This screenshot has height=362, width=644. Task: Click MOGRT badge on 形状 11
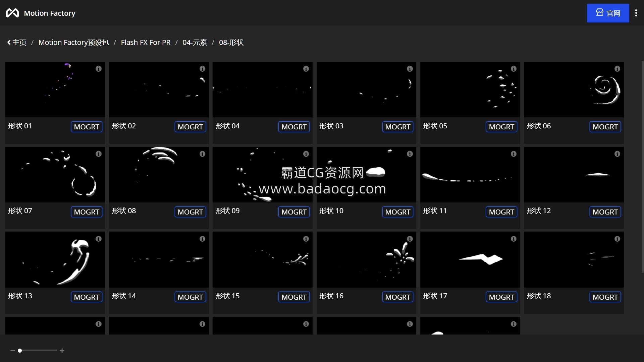[x=501, y=212]
